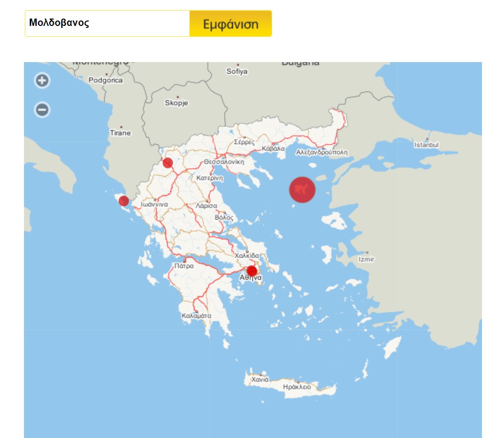Click the Κατερίνη city label
Viewport: 504px width, 438px height.
point(209,178)
